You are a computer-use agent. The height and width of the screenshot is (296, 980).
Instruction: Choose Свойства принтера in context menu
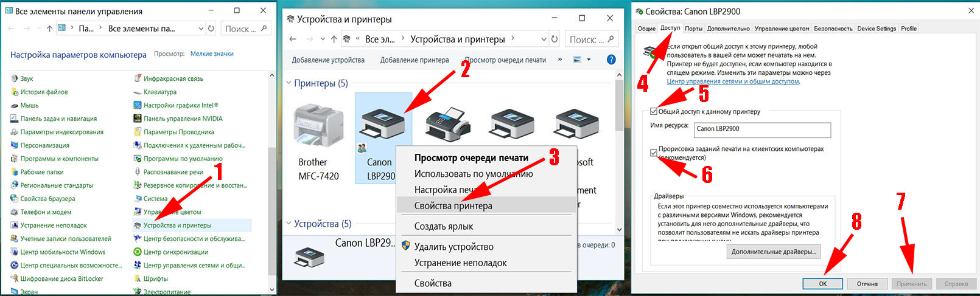pyautogui.click(x=453, y=206)
